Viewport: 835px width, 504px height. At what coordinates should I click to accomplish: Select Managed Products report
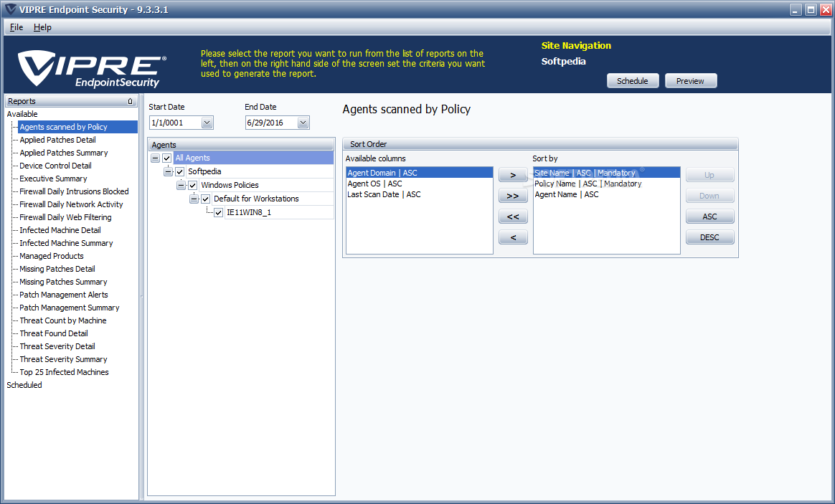(x=51, y=256)
